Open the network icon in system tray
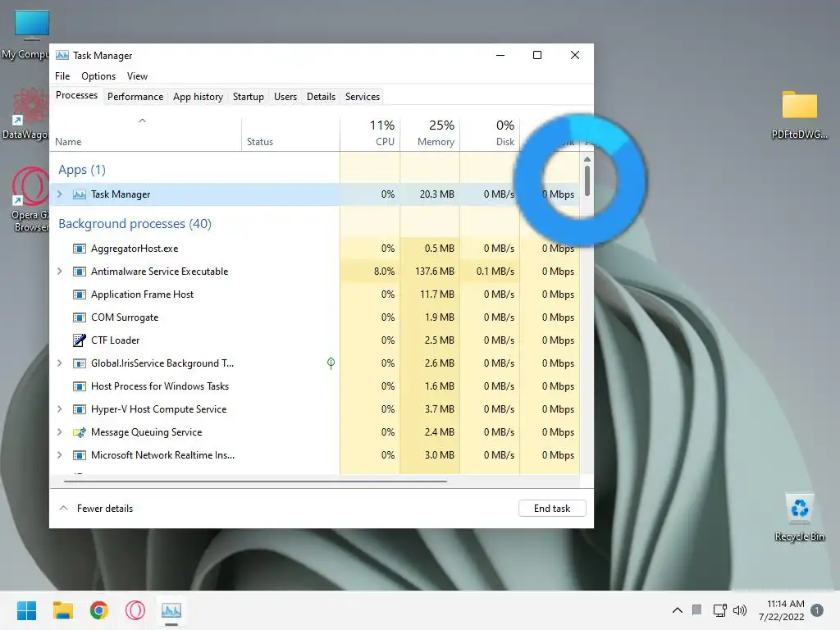840x630 pixels. point(719,610)
